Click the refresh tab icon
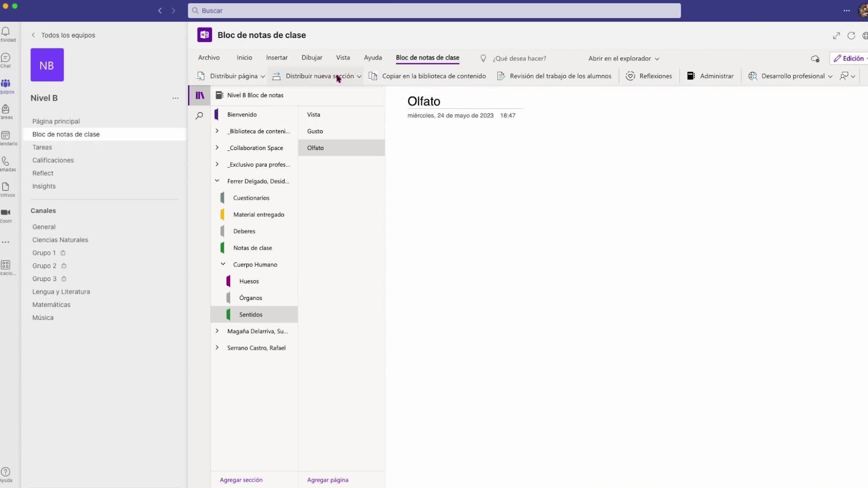Image resolution: width=868 pixels, height=488 pixels. 851,36
